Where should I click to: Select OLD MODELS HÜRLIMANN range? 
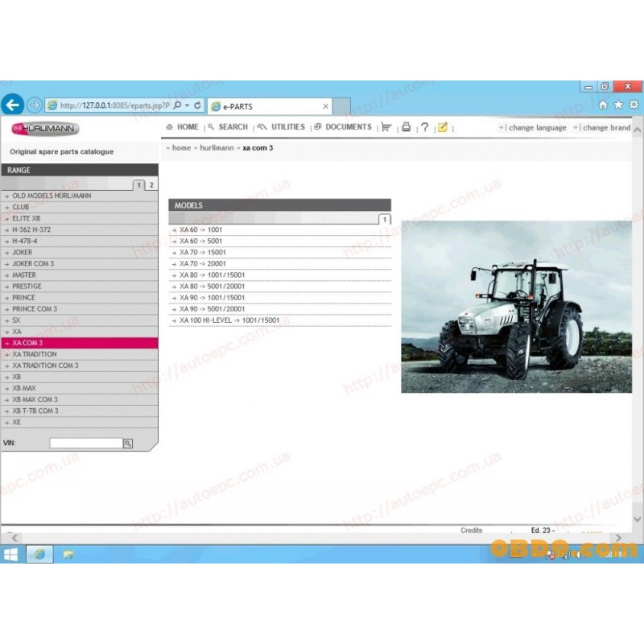[x=80, y=196]
